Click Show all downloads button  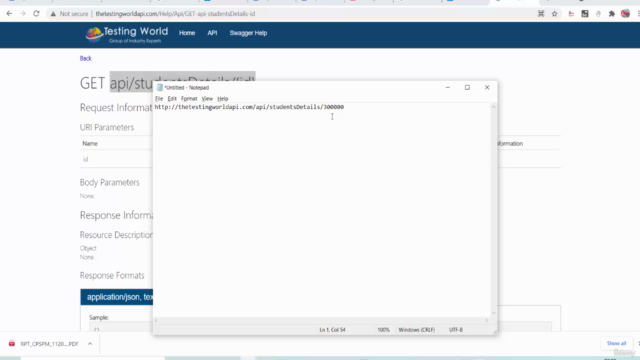tap(616, 343)
